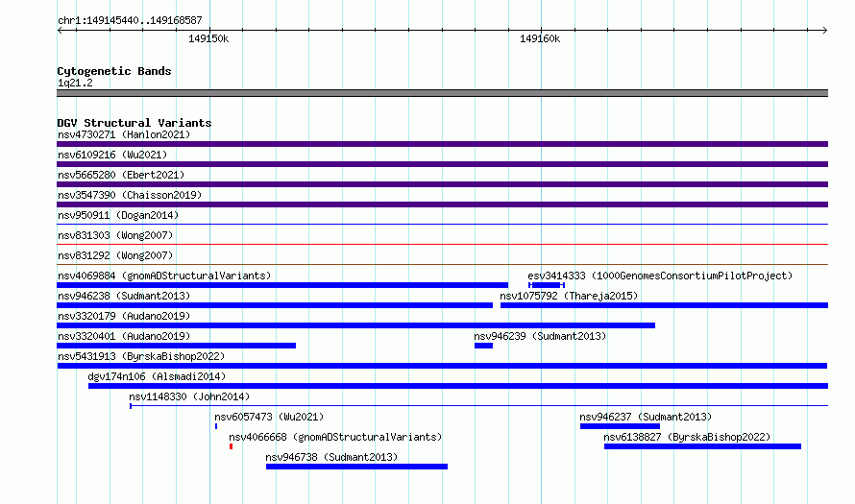Click the 149150k ruler label

[x=208, y=38]
